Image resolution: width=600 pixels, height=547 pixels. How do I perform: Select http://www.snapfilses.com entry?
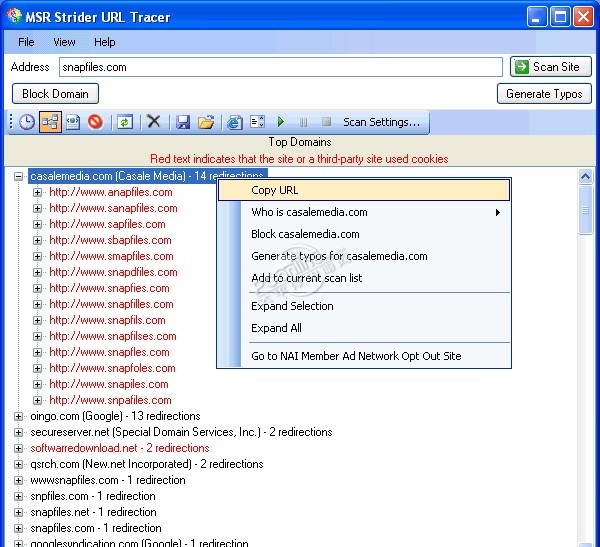tap(113, 336)
